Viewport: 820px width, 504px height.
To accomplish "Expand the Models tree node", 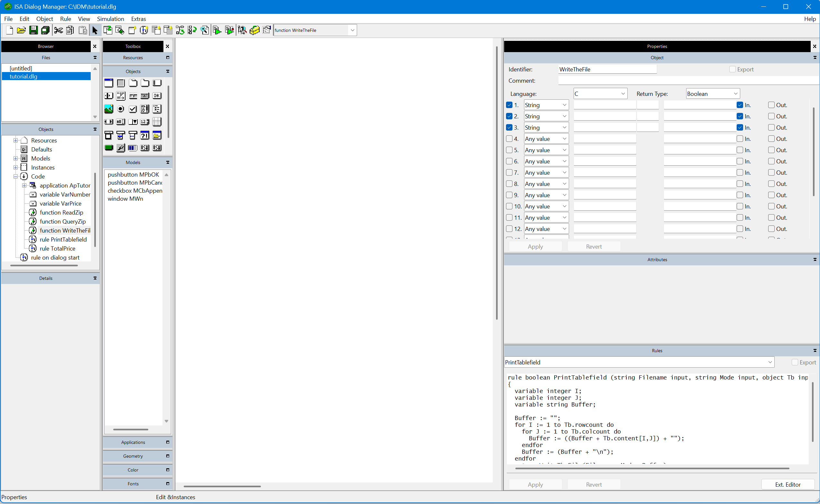I will pos(15,158).
